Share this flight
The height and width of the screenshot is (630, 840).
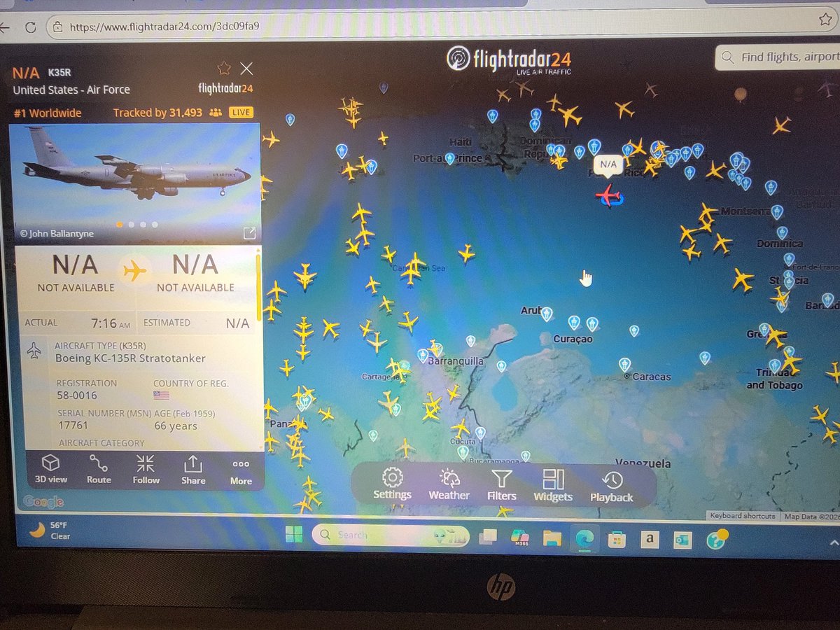[193, 470]
